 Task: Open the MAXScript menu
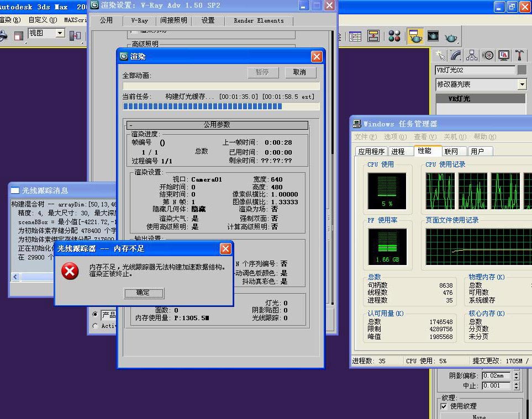click(75, 20)
